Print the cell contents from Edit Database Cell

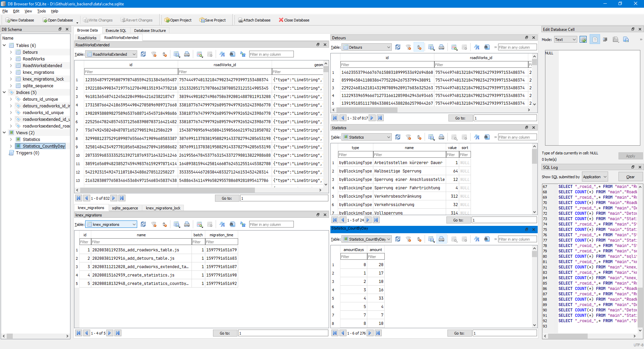coord(642,39)
